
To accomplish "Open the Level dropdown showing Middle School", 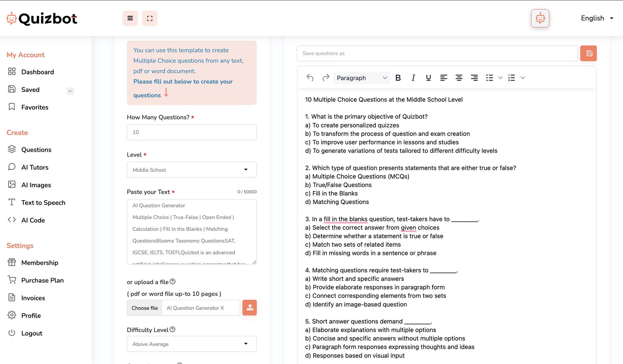I will [x=192, y=170].
